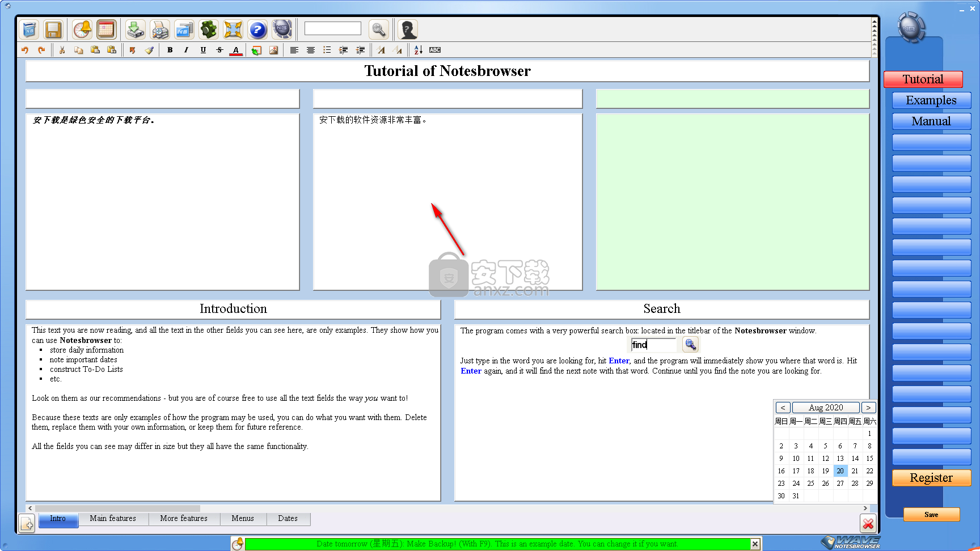Click the silhouette user icon
Viewport: 980px width, 551px height.
pos(408,29)
